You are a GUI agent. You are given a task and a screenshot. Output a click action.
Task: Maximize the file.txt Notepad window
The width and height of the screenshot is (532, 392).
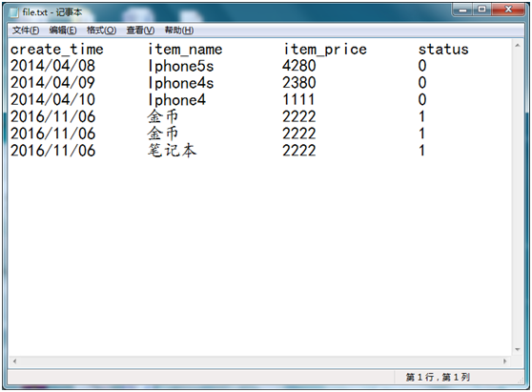(481, 10)
